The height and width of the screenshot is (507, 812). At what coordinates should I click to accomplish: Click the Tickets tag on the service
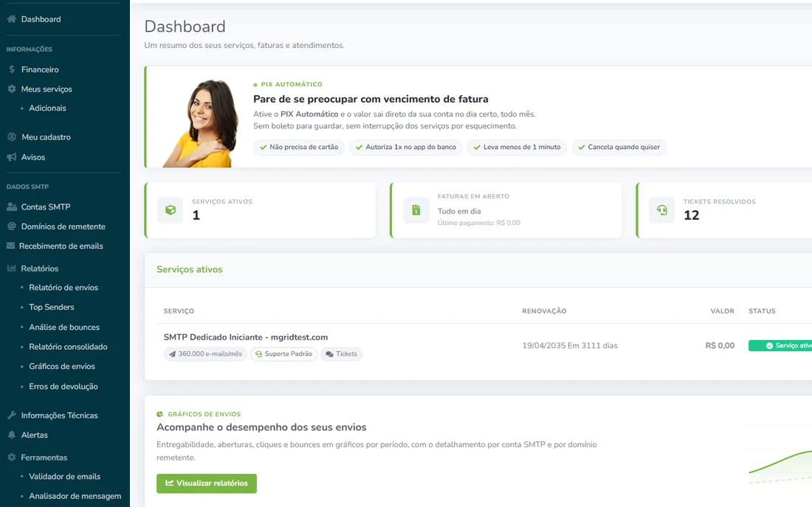(x=341, y=354)
